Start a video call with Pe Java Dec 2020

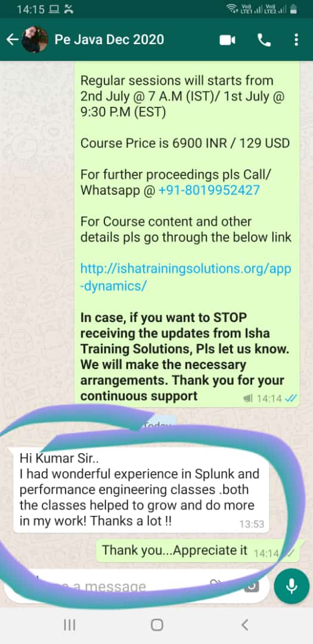227,40
